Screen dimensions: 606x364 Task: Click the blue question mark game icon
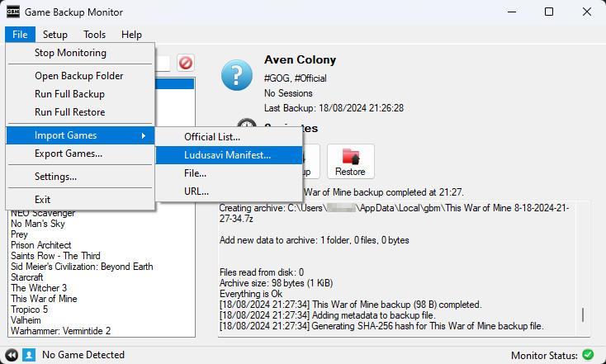pyautogui.click(x=237, y=75)
